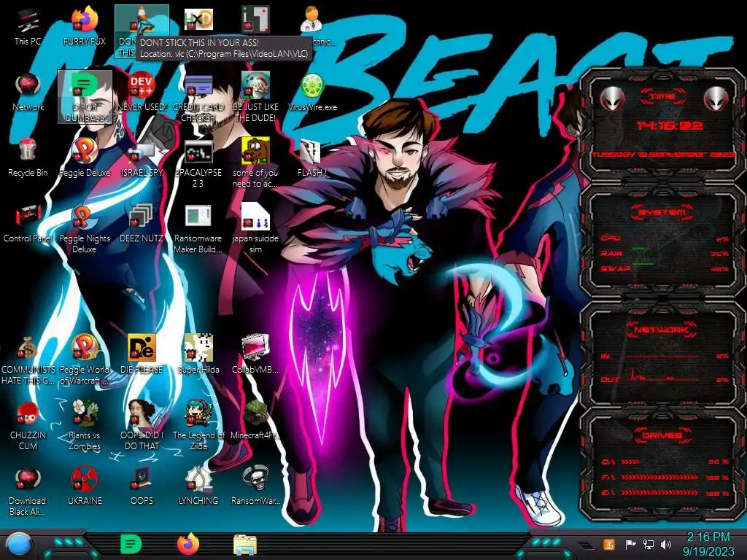The height and width of the screenshot is (560, 747).
Task: Open File Explorer from the taskbar
Action: [x=245, y=545]
